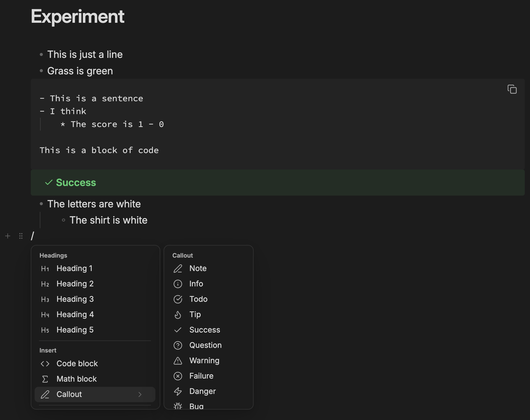Click the H3 icon beside Heading 3
Screen dimensions: 530x420
45,299
